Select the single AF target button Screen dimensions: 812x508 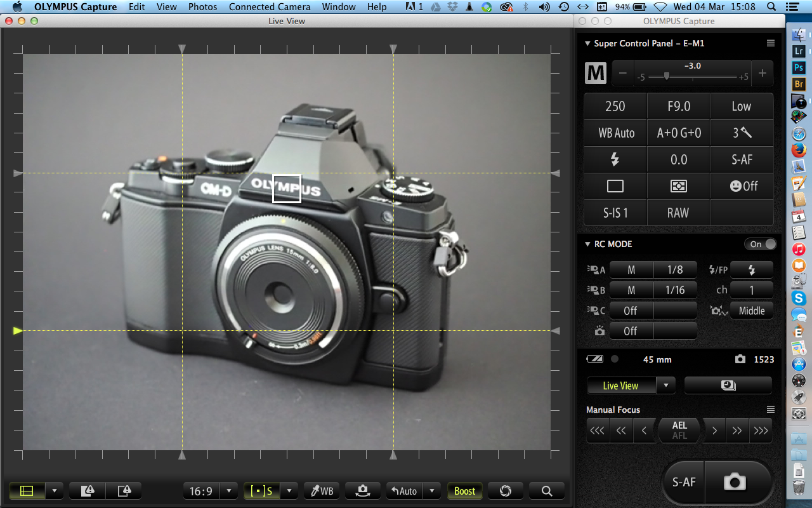[x=261, y=491]
